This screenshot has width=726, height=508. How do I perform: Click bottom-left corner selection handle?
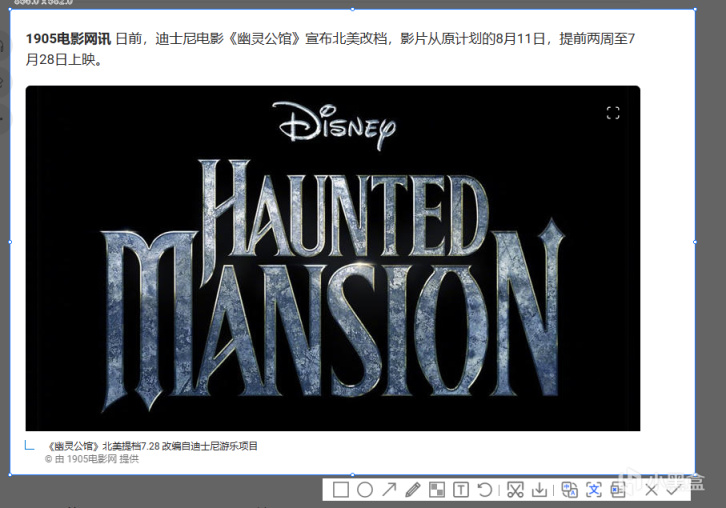pyautogui.click(x=10, y=475)
